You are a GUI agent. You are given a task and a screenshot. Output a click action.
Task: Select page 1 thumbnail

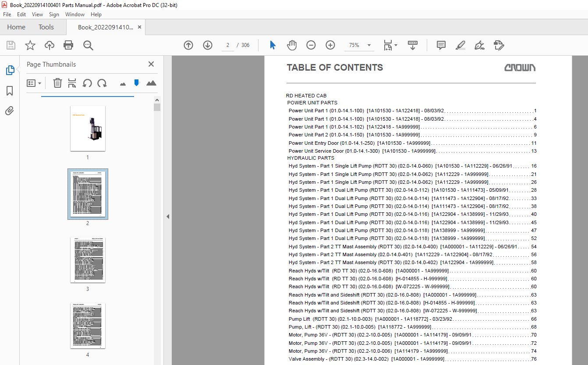click(x=88, y=128)
